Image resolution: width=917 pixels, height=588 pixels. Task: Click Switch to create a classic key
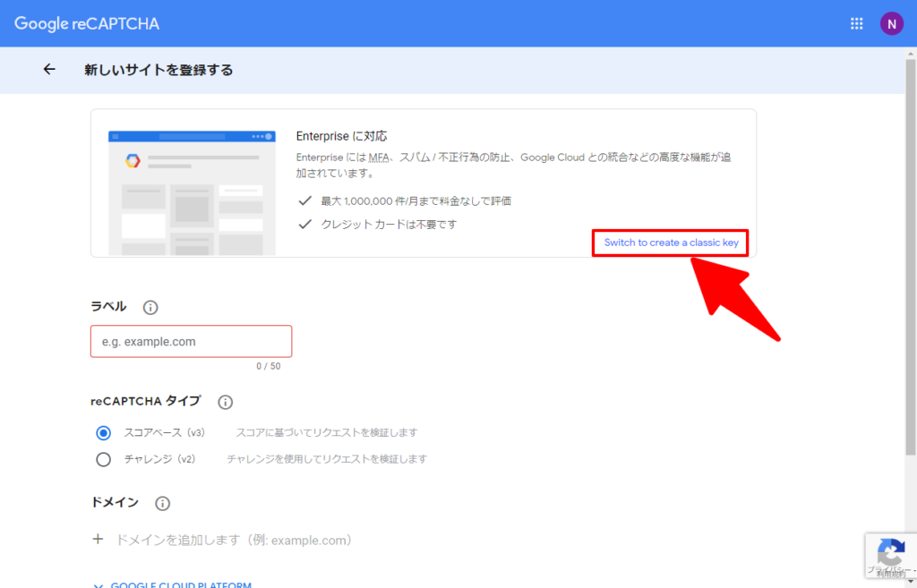[670, 243]
